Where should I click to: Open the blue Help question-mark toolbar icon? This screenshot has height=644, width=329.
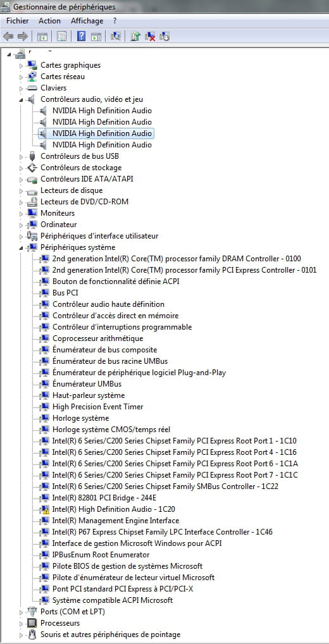coord(82,37)
